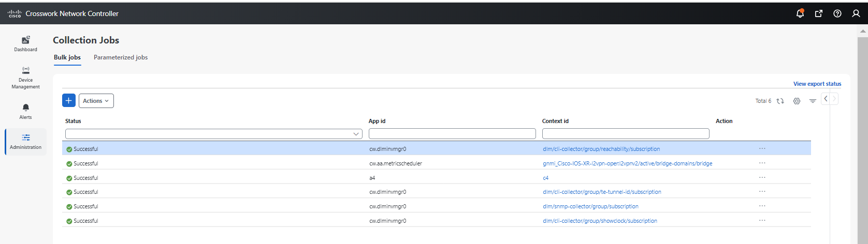The width and height of the screenshot is (868, 244).
Task: Open Alerts in the sidebar
Action: (x=25, y=111)
